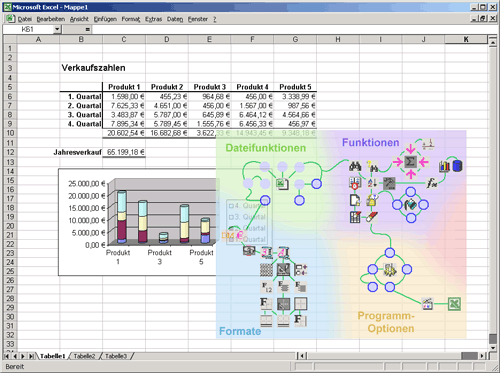Open the Extras menu
This screenshot has width=500, height=373.
point(153,19)
